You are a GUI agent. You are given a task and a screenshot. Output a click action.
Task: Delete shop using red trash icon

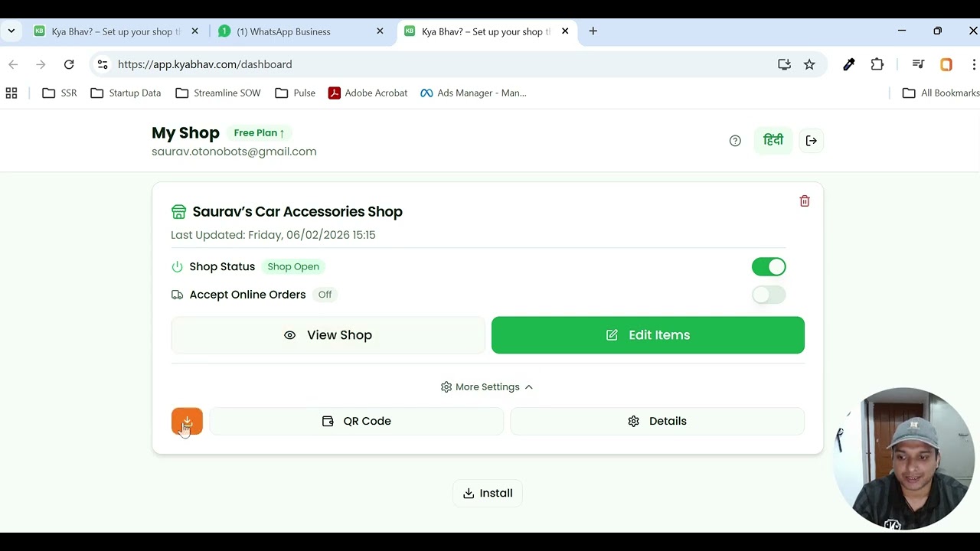(805, 201)
